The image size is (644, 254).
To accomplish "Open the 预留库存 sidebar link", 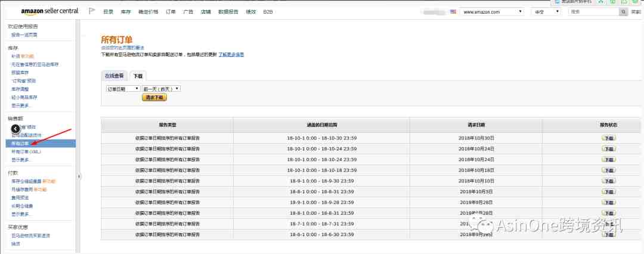I will click(20, 73).
